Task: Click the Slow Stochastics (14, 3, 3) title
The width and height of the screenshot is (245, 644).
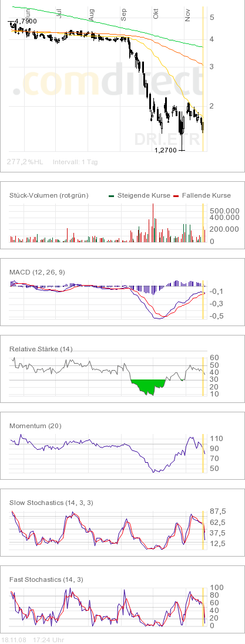Action: pos(51,503)
